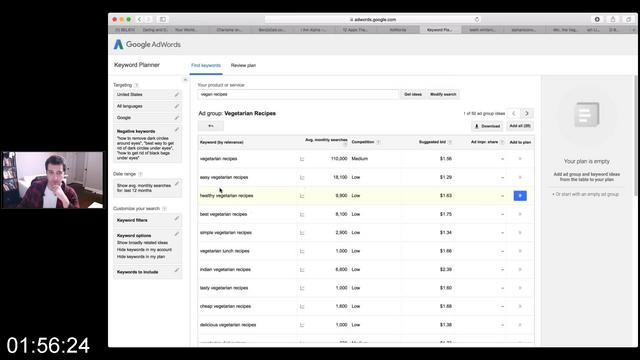Select the $2.39 suggested bid cell
The width and height of the screenshot is (640, 360).
tap(446, 269)
